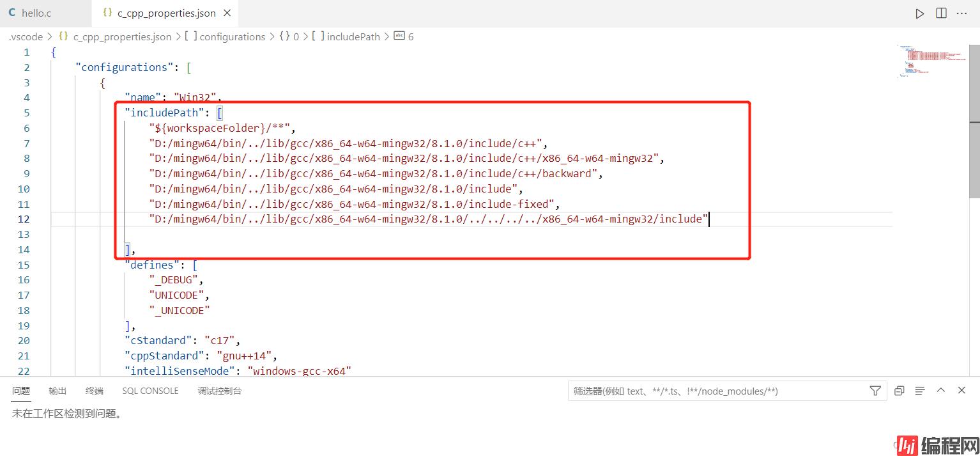This screenshot has width=980, height=456.
Task: Open the 终端 (Terminal) panel tab
Action: (95, 391)
